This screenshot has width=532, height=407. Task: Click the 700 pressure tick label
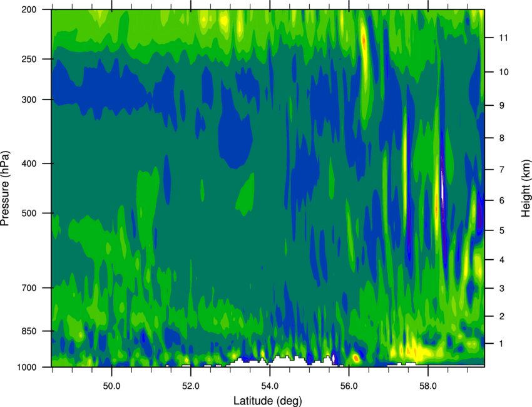pyautogui.click(x=29, y=288)
